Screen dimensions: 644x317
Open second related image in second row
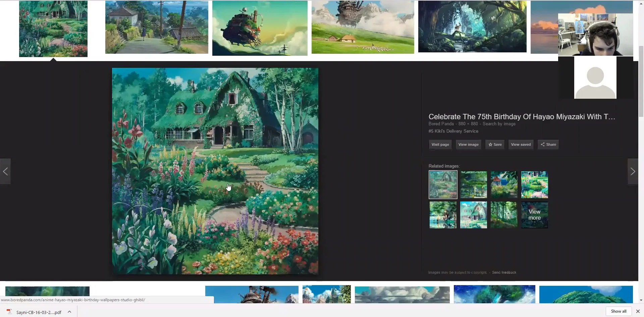(473, 215)
